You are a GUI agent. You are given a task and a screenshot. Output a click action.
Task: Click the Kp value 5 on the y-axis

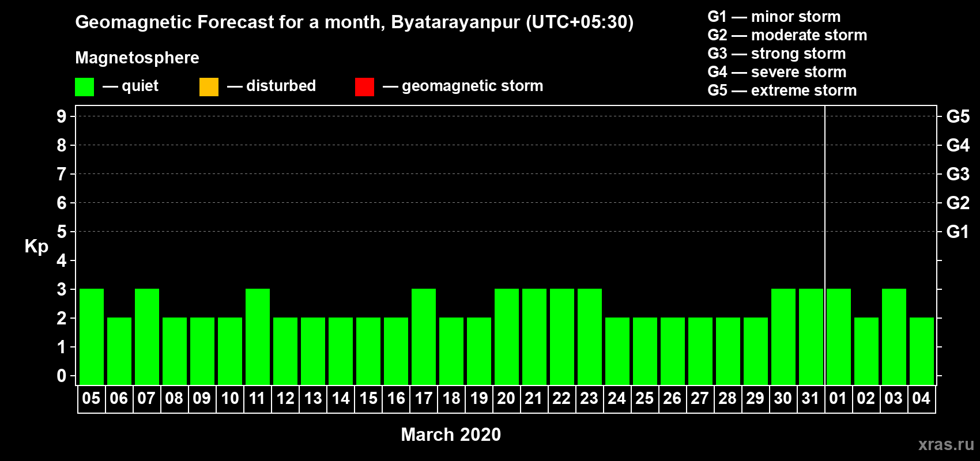(62, 232)
